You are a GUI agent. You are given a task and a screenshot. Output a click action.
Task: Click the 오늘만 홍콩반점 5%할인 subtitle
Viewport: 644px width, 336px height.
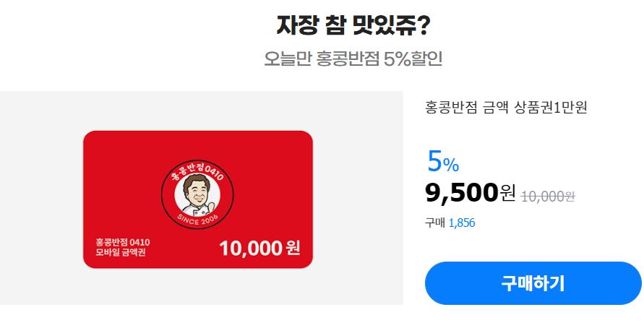pos(353,59)
